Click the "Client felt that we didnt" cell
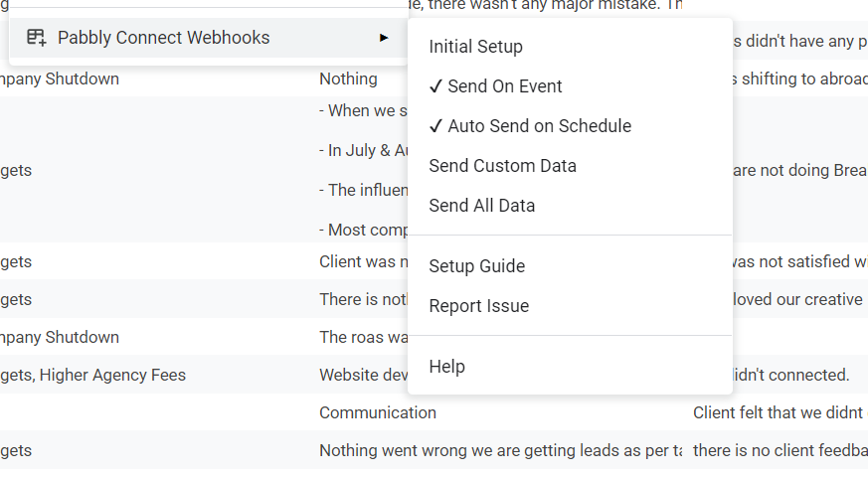The image size is (868, 478). pos(779,412)
